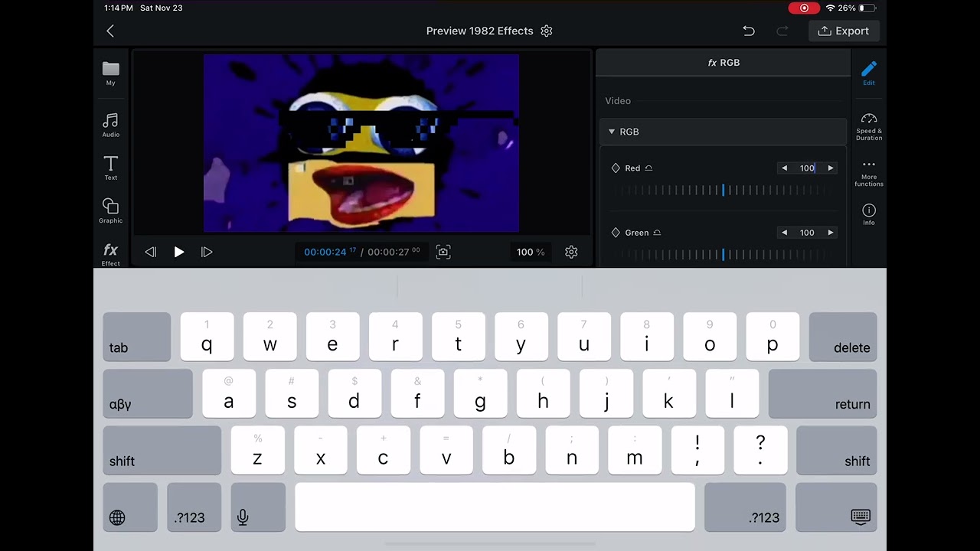980x551 pixels.
Task: Export the project
Action: click(844, 31)
